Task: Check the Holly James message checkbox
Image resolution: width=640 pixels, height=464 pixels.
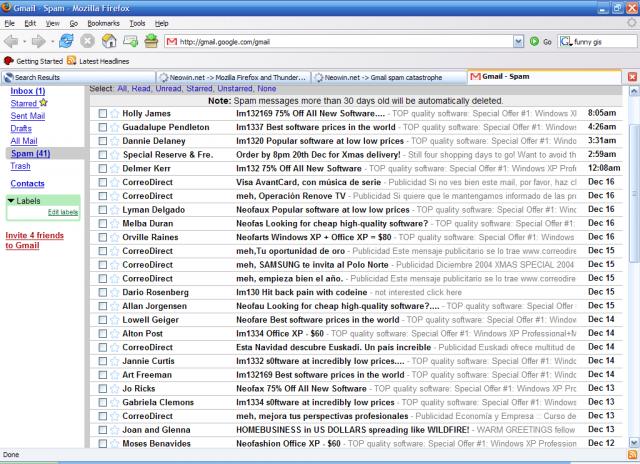Action: pyautogui.click(x=102, y=113)
